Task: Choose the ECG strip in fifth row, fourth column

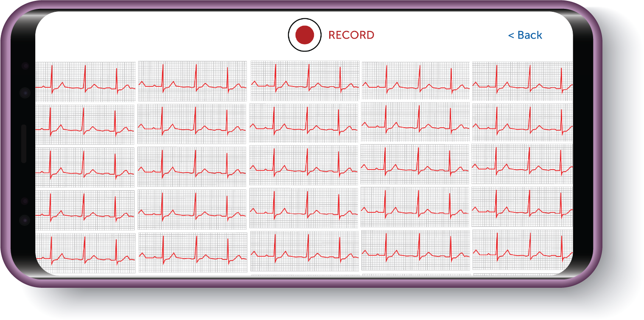Action: tap(416, 250)
